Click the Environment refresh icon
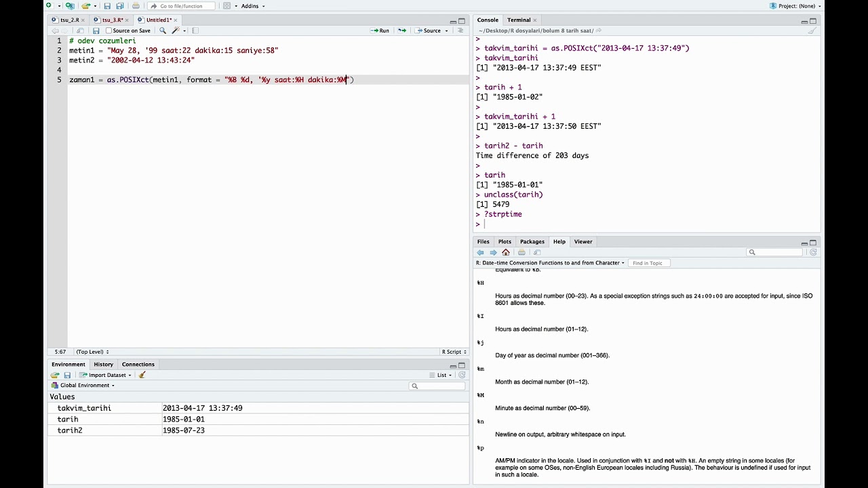The height and width of the screenshot is (488, 868). tap(462, 375)
